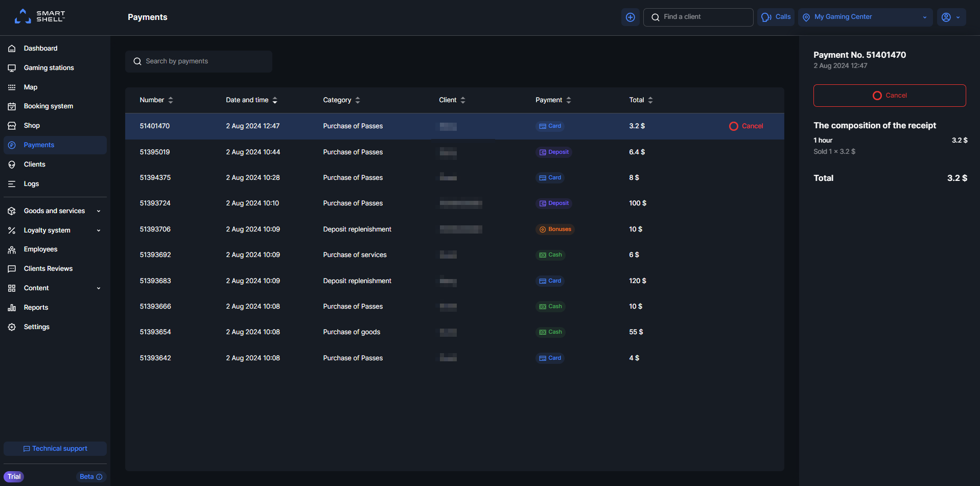Cancel payment 51401470 in table row

coord(746,126)
